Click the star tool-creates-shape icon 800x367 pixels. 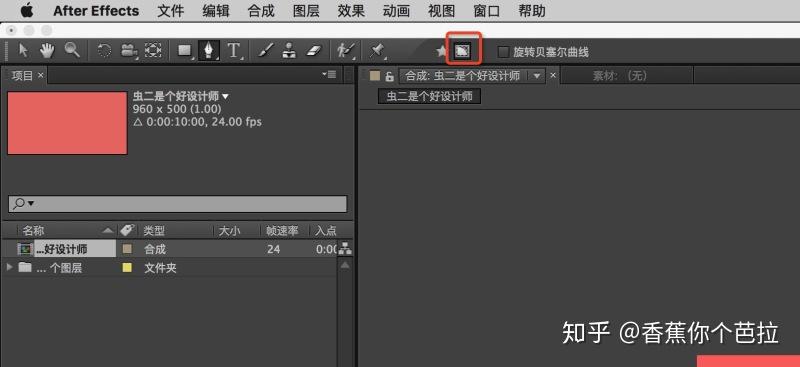point(441,51)
